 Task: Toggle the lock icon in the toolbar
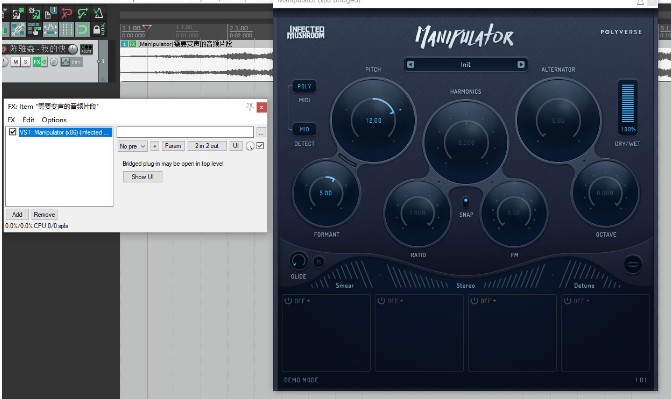click(x=98, y=30)
